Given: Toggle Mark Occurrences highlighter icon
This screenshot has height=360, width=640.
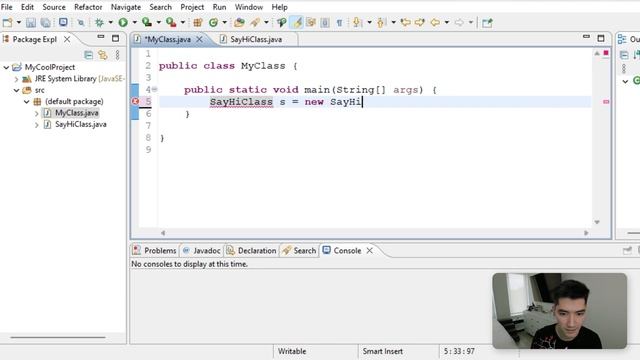Looking at the screenshot, I should point(297,22).
